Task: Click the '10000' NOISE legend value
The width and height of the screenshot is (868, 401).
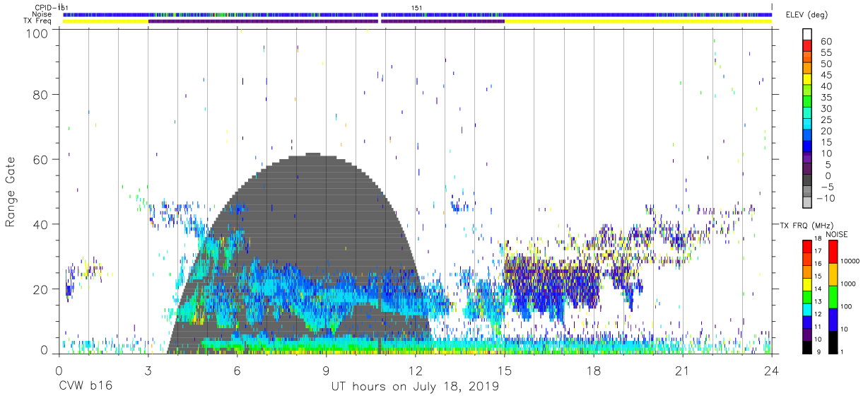Action: [x=852, y=262]
